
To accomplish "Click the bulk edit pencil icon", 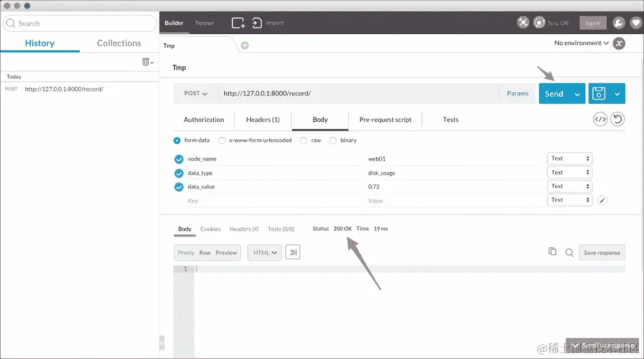I will coord(602,200).
